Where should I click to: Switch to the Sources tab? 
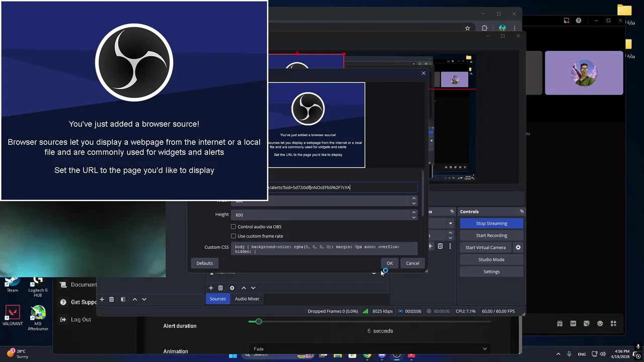pyautogui.click(x=218, y=299)
